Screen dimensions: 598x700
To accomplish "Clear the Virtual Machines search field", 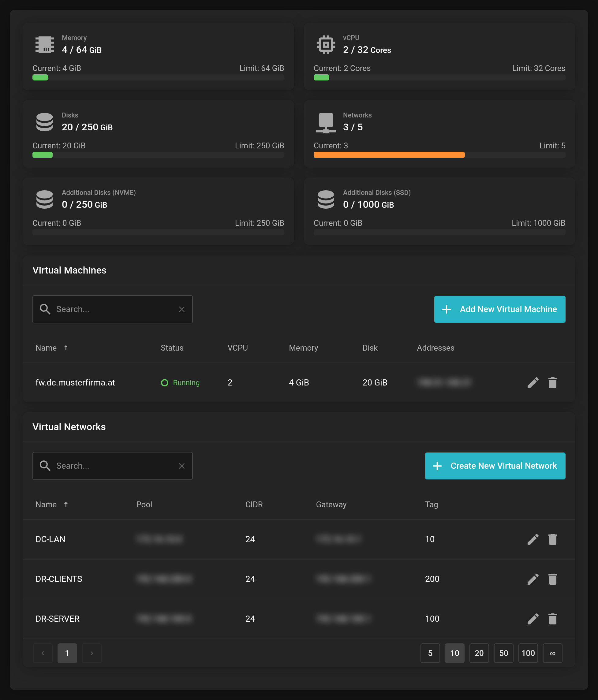I will (x=182, y=309).
